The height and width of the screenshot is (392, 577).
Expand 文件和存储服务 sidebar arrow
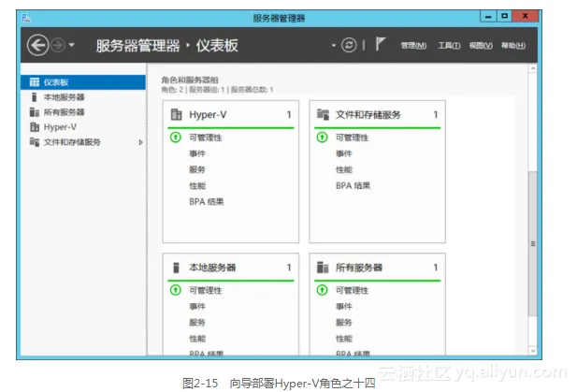(140, 142)
